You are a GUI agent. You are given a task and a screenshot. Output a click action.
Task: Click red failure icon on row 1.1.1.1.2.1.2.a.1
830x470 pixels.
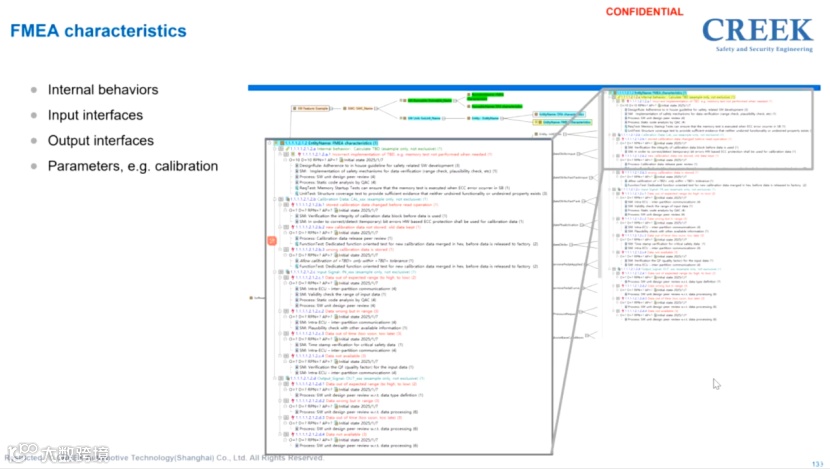(299, 154)
